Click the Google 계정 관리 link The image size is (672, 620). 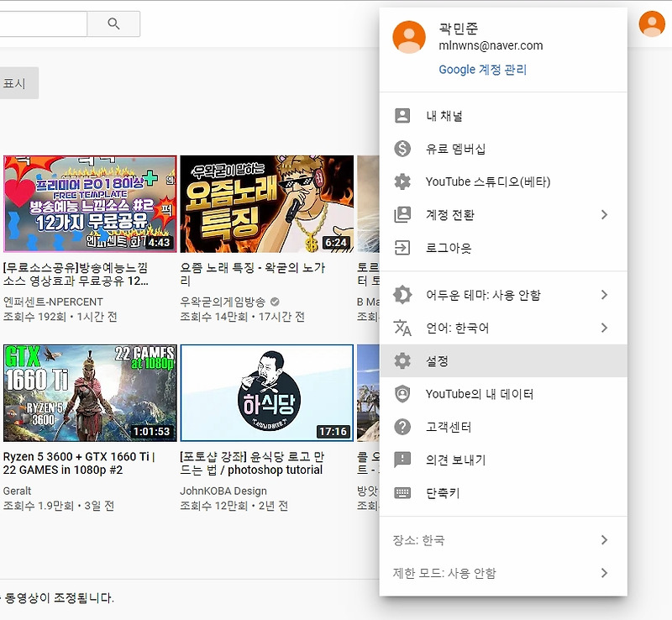tap(482, 70)
